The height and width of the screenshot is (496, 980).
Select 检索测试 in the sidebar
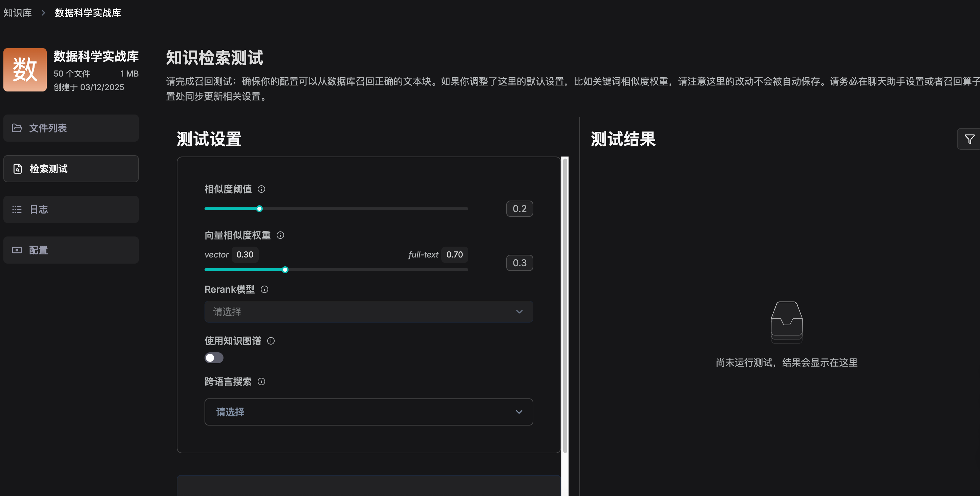[71, 169]
